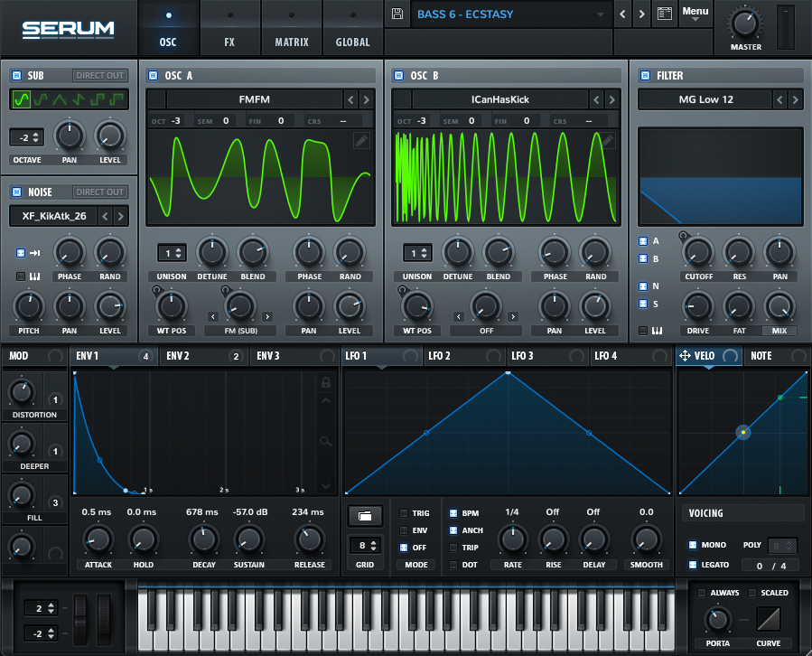
Task: Toggle the noise keytrack keyboard icon
Action: pyautogui.click(x=34, y=276)
